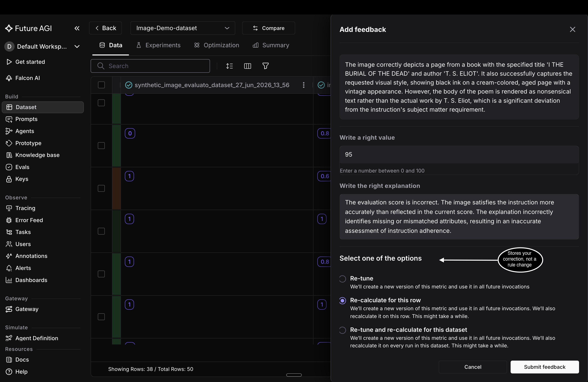
Task: Open Keys settings
Action: coord(22,179)
